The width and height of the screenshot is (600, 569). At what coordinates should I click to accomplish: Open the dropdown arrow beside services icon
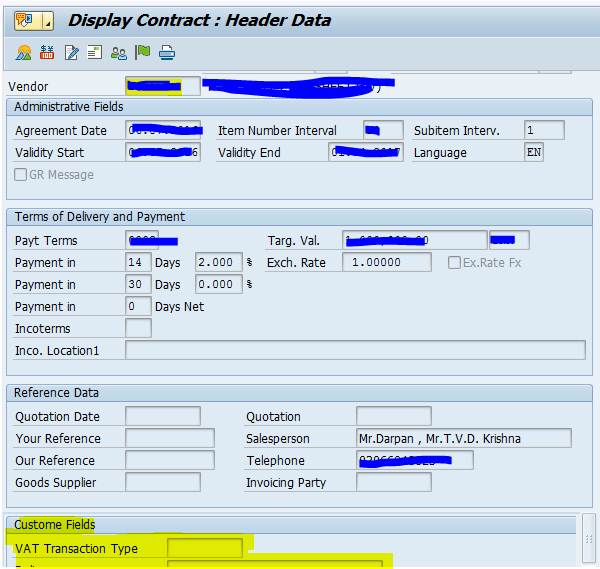[48, 21]
